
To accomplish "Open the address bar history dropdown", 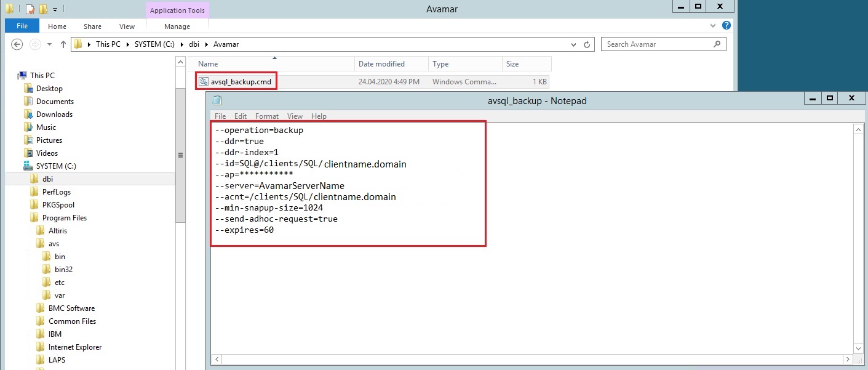I will (574, 44).
